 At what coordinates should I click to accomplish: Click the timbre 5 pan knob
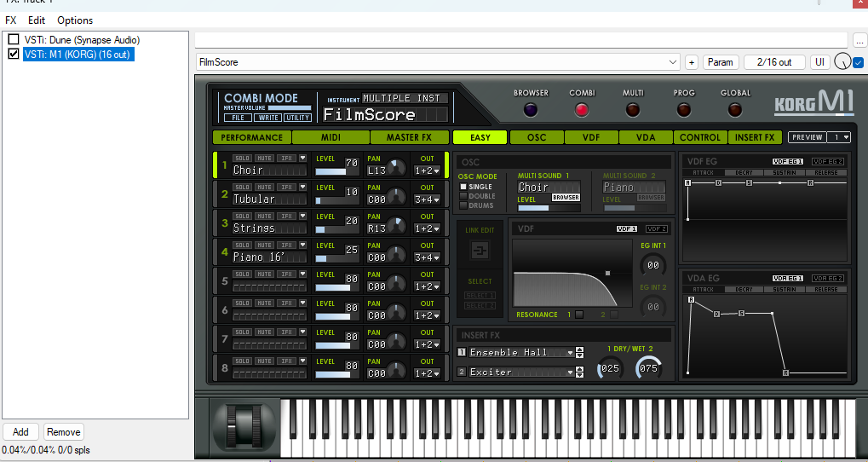(396, 284)
